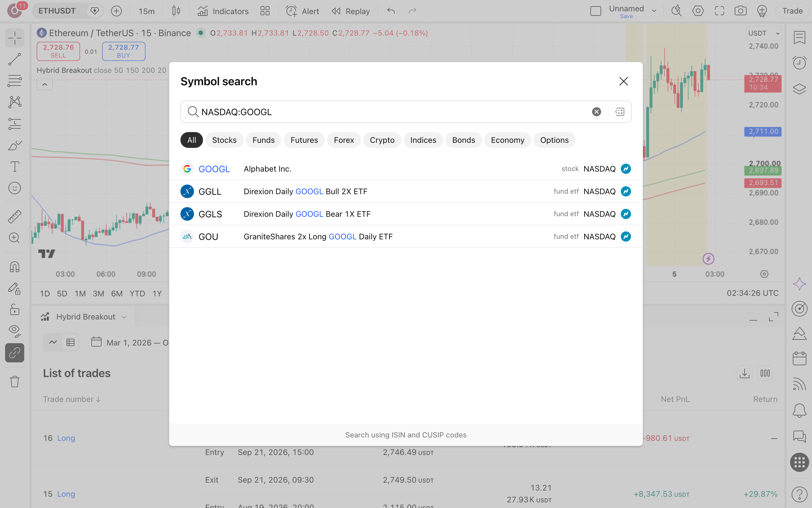Open the Indicators menu
This screenshot has height=508, width=812.
(223, 11)
